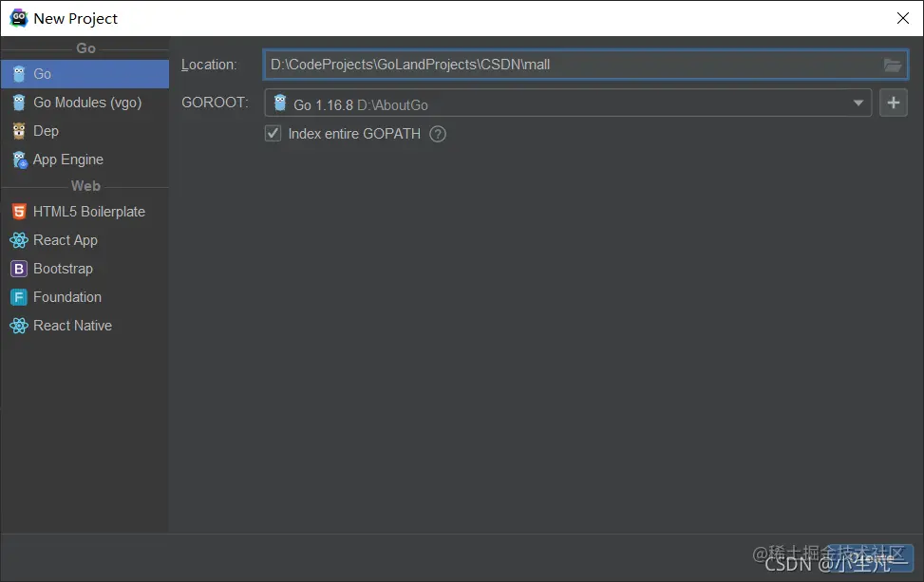Choose the Dep project type
924x582 pixels.
[x=85, y=131]
